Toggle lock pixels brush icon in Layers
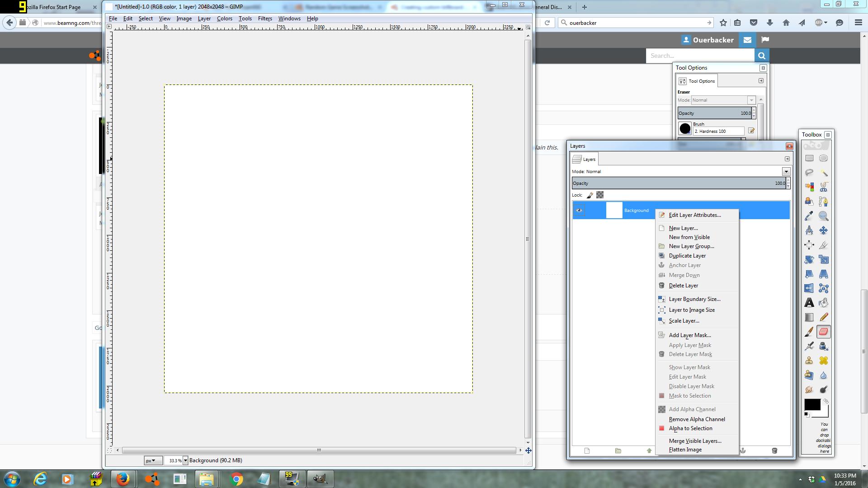Viewport: 868px width, 488px height. (x=590, y=195)
